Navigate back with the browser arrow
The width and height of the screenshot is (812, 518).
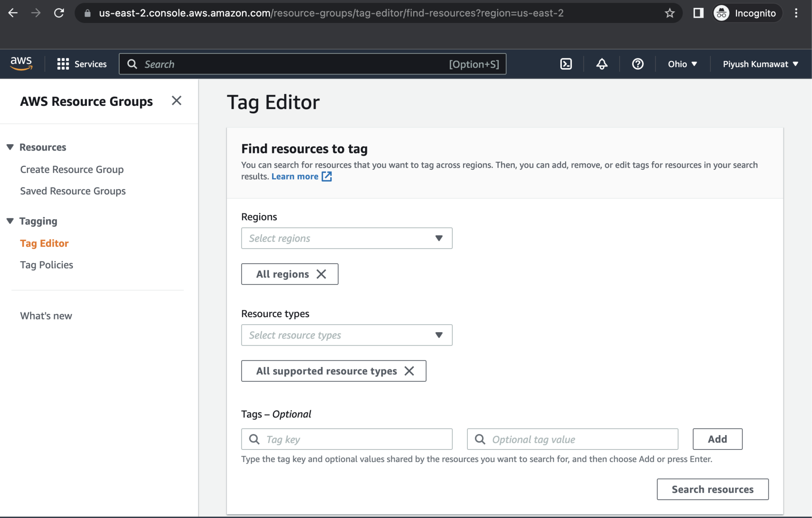(13, 13)
